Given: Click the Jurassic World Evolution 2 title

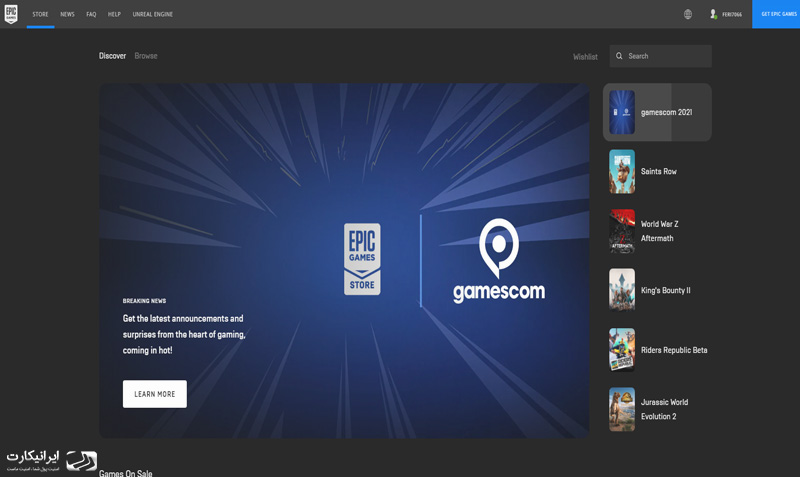Looking at the screenshot, I should click(x=664, y=409).
